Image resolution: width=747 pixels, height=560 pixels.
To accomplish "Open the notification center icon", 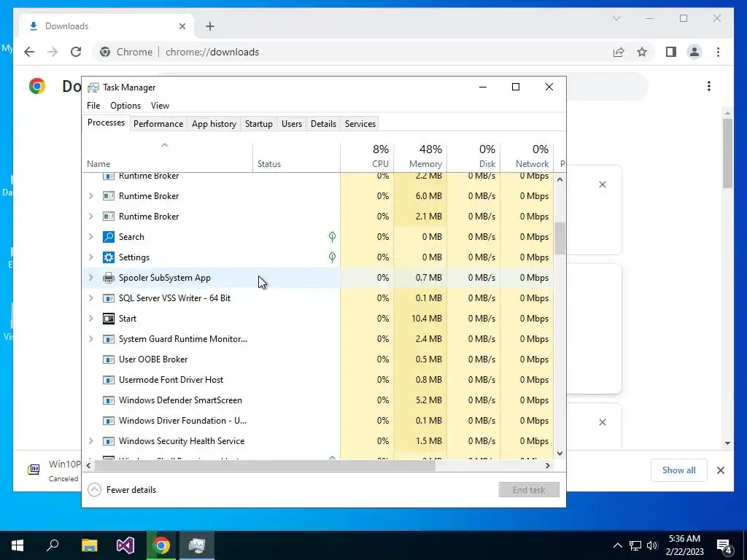I will (x=724, y=545).
